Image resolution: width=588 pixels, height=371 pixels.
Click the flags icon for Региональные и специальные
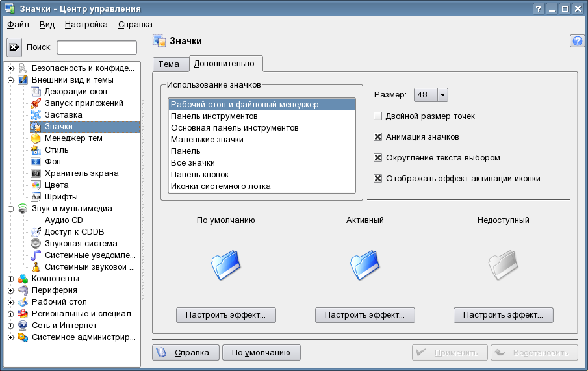[x=23, y=314]
